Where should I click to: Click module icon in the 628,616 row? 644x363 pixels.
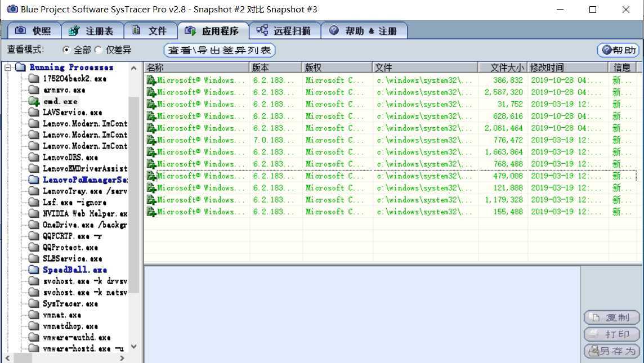[x=151, y=116]
